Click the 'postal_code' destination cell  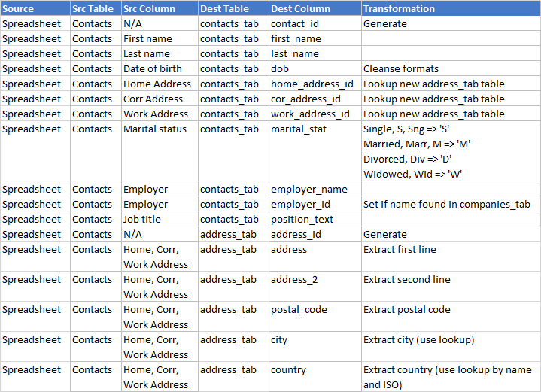[299, 310]
